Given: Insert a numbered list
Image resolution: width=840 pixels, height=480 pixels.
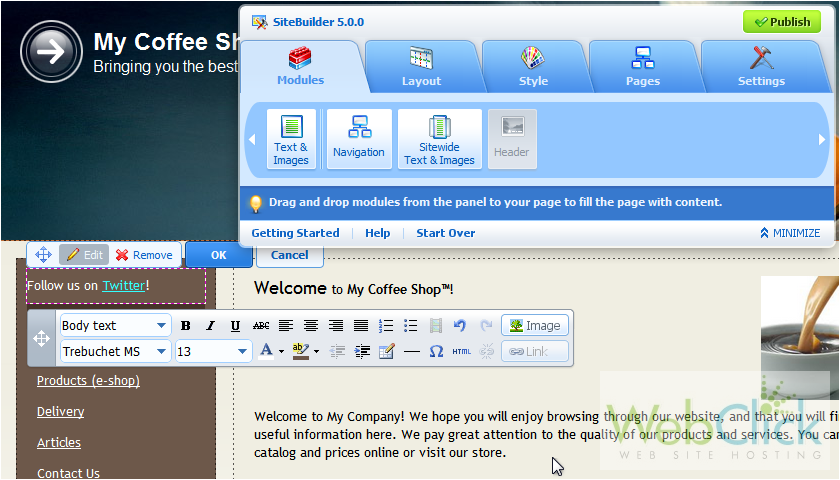Looking at the screenshot, I should click(x=386, y=326).
